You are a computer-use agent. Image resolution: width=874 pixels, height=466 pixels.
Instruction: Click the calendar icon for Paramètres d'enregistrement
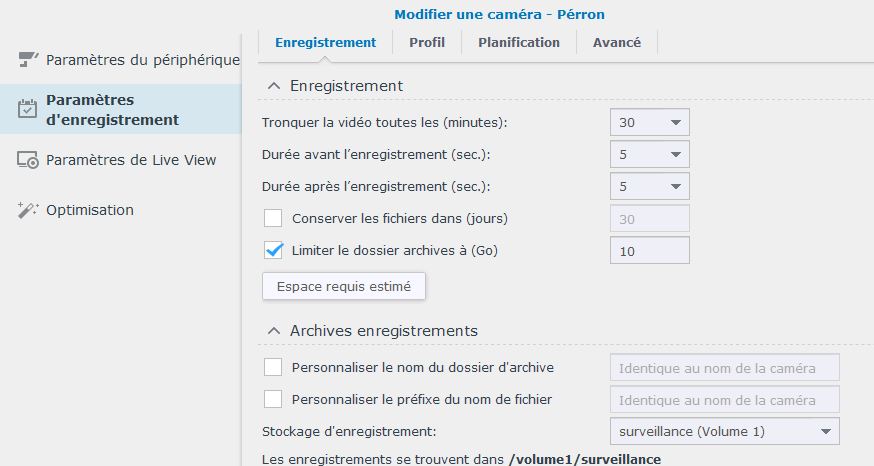(x=28, y=110)
